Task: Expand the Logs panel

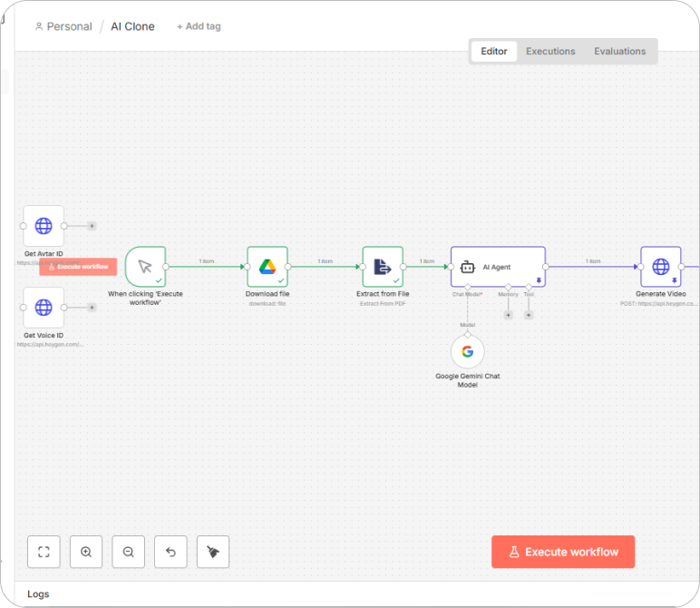Action: tap(38, 594)
